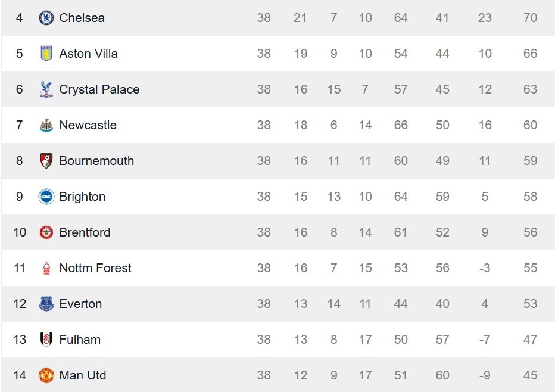The width and height of the screenshot is (555, 392).
Task: Click Man Utd's points total of 45
Action: click(x=530, y=375)
